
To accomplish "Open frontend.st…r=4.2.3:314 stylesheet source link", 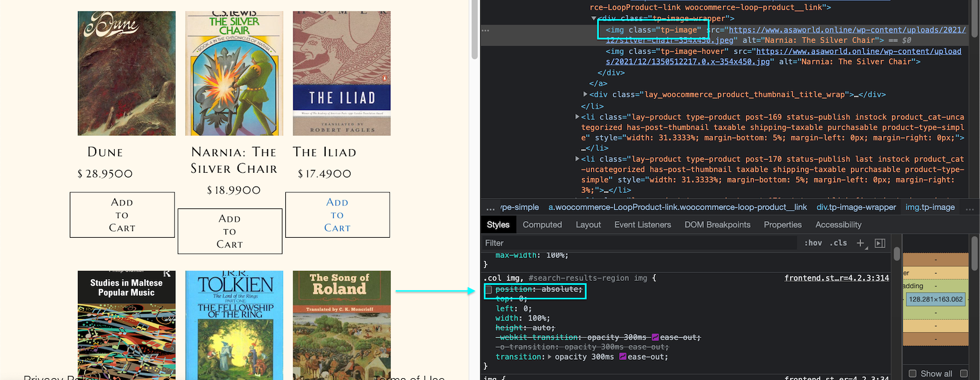I will (836, 278).
